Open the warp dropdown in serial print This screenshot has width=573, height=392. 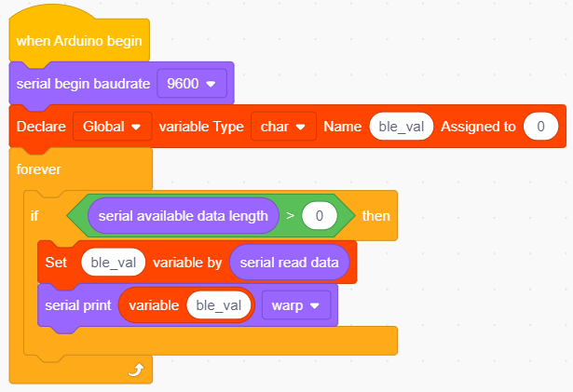point(296,305)
